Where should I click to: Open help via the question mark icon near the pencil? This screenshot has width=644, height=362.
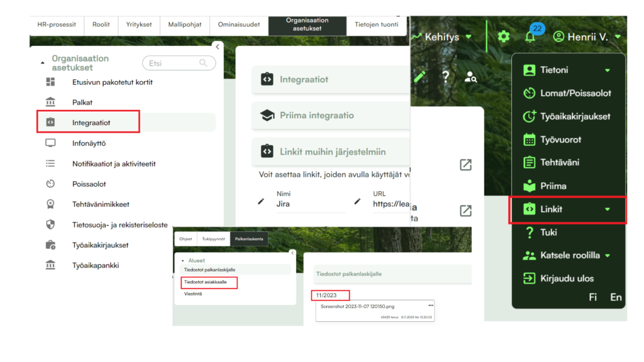coord(446,76)
